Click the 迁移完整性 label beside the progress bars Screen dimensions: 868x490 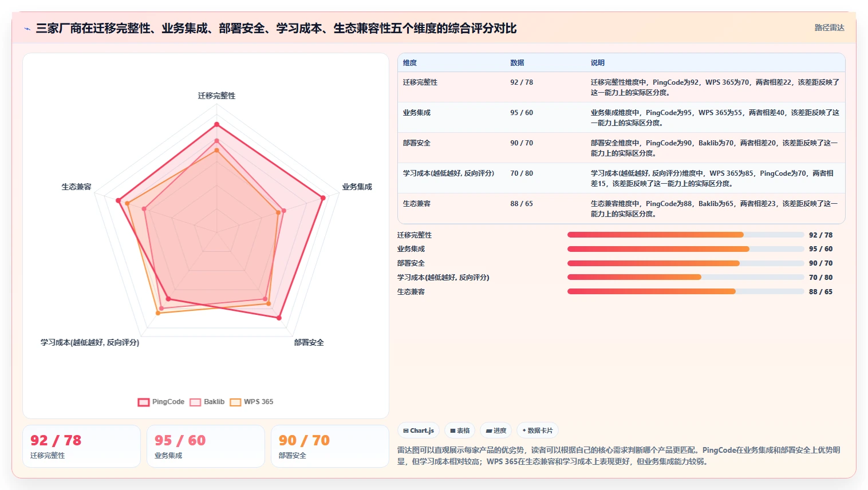415,235
